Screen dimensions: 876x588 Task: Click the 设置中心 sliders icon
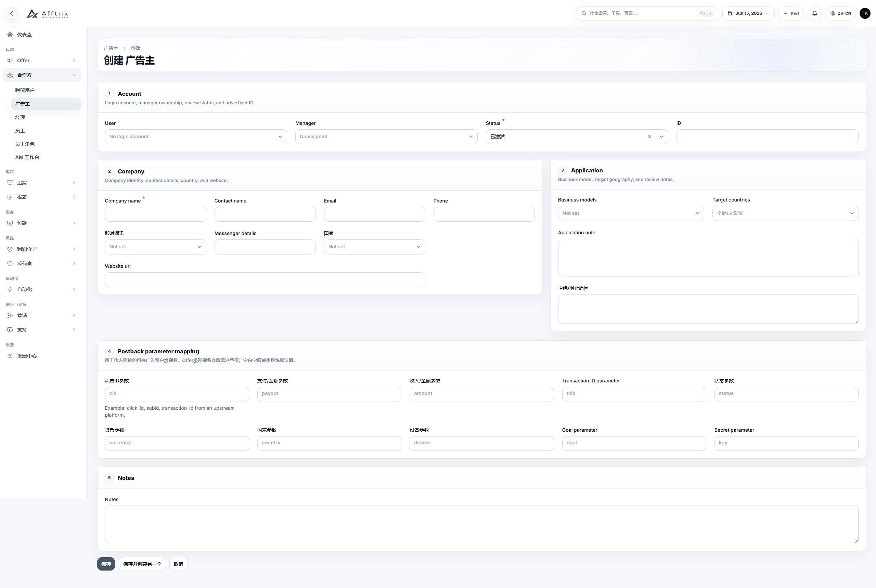(x=10, y=356)
